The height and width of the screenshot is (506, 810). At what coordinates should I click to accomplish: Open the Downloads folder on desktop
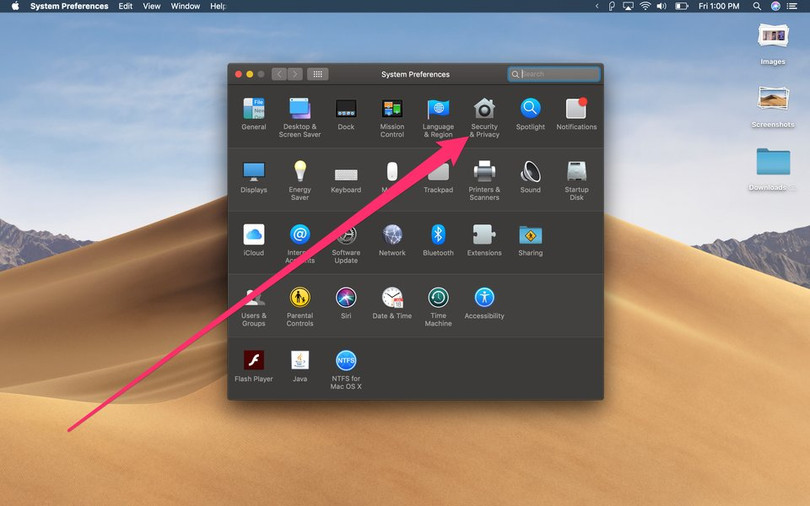coord(773,163)
